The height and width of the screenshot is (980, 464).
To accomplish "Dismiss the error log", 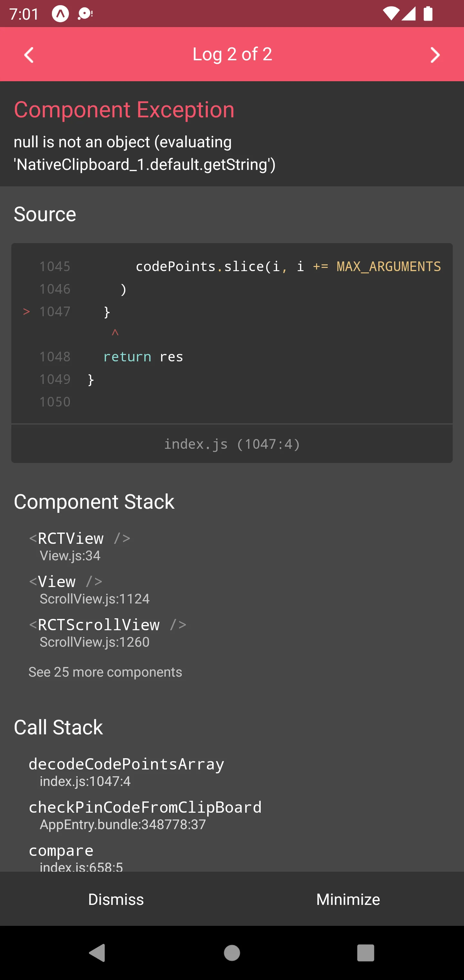I will [x=116, y=899].
